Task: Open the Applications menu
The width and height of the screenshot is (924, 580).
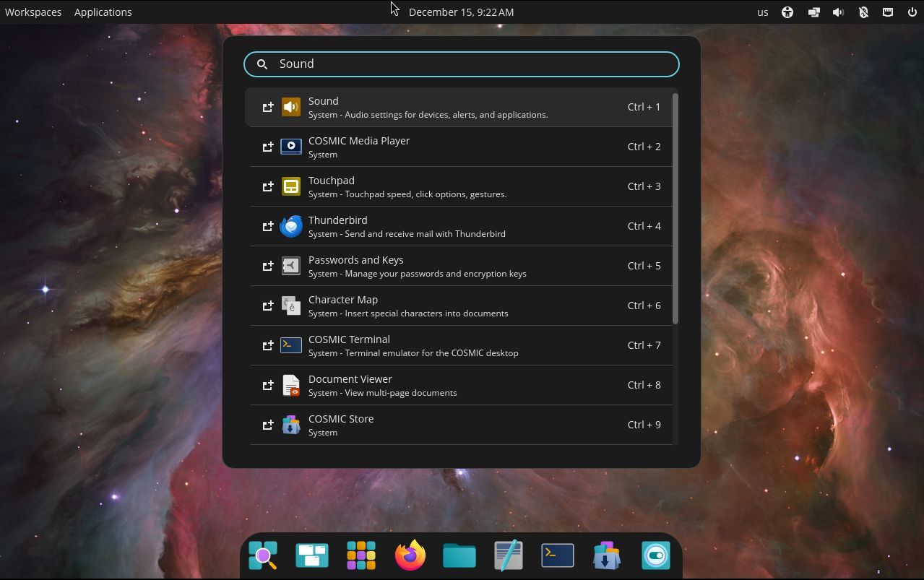Action: click(103, 12)
